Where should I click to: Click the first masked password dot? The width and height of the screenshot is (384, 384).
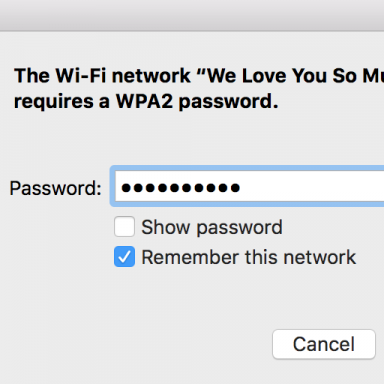pyautogui.click(x=126, y=188)
